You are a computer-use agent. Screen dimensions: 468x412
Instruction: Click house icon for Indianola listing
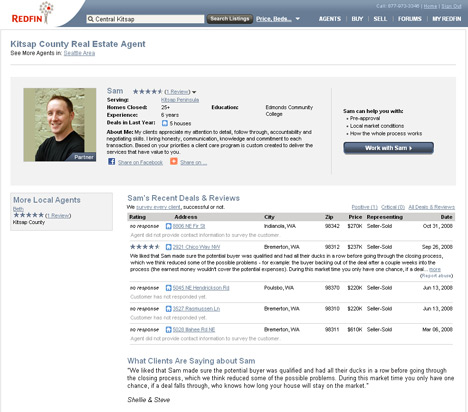point(169,226)
